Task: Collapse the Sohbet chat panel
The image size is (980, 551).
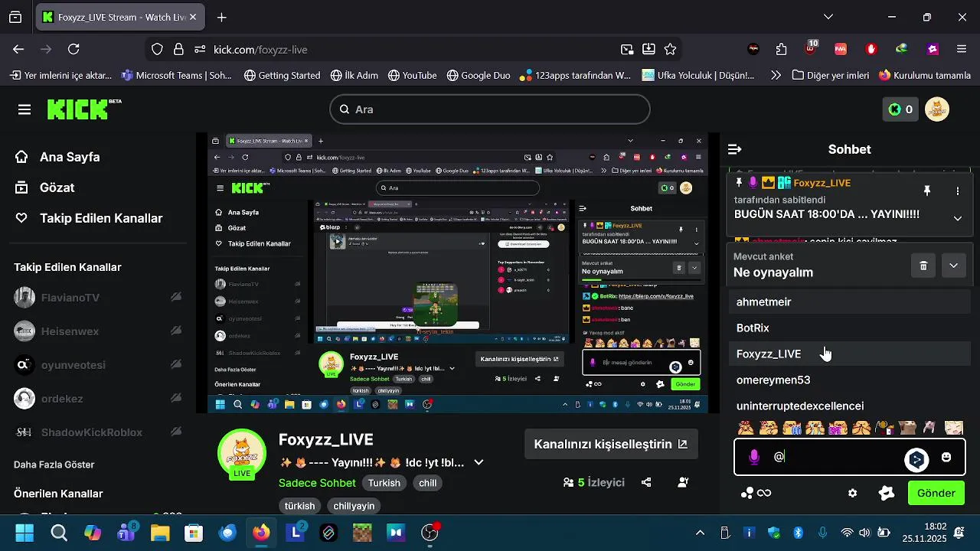Action: click(734, 149)
